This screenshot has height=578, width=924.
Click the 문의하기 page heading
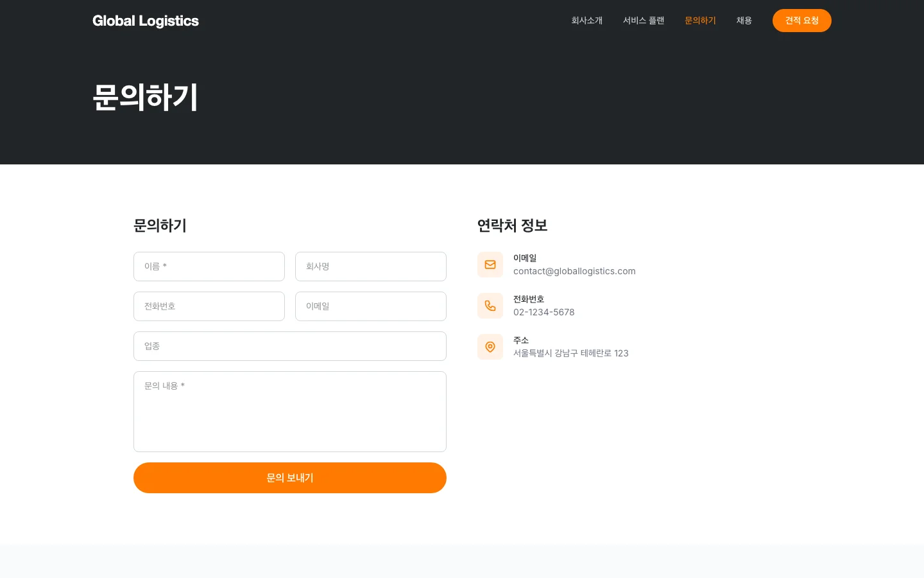(145, 97)
